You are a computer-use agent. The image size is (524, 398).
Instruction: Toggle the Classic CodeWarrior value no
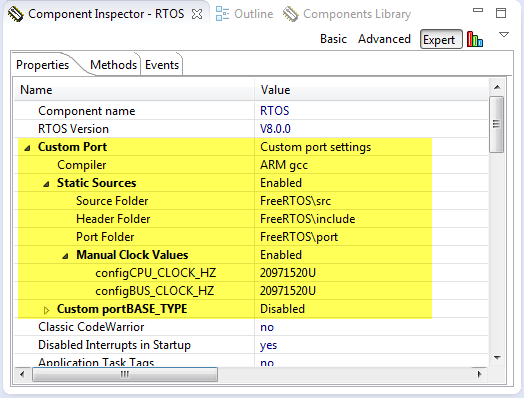click(267, 327)
